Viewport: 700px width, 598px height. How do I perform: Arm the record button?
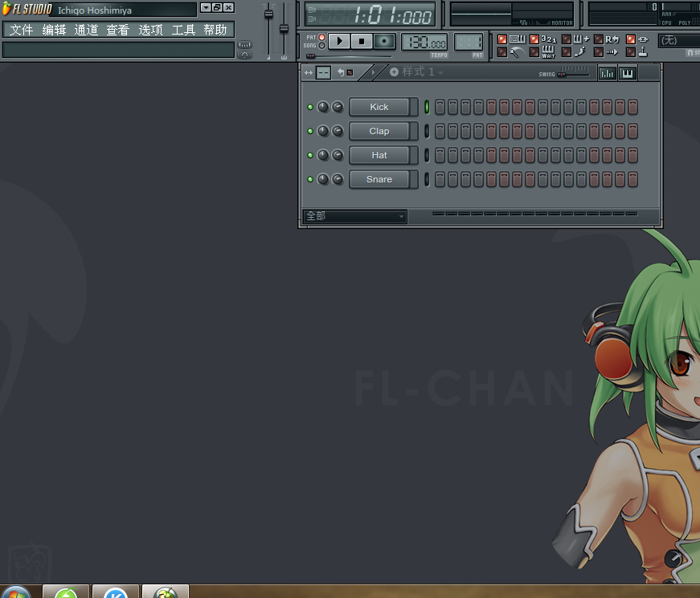[384, 42]
